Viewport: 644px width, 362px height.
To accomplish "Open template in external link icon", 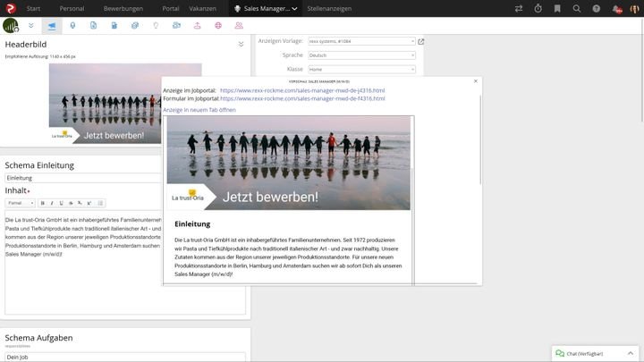I will coord(421,41).
